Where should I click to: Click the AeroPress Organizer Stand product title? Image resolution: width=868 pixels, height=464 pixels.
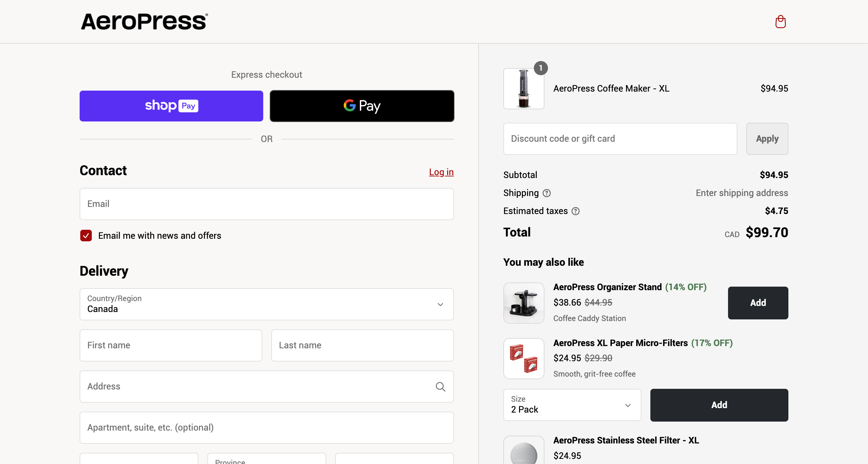point(607,287)
